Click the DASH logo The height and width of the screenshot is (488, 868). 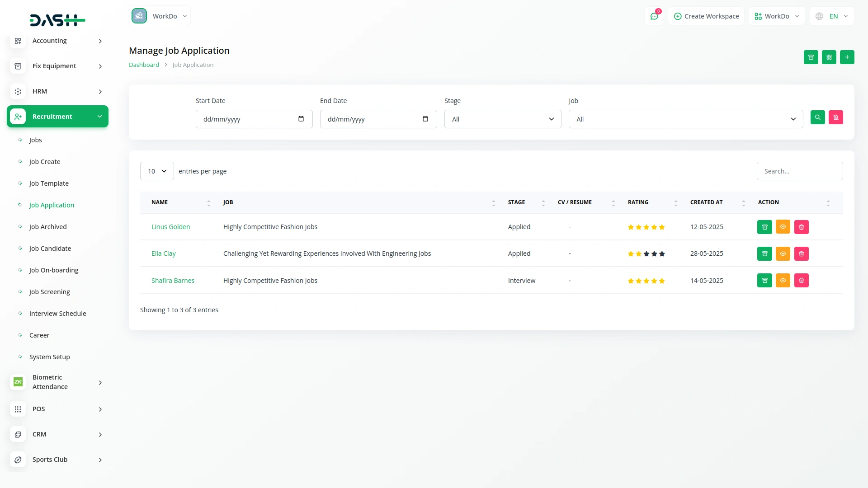pyautogui.click(x=57, y=20)
